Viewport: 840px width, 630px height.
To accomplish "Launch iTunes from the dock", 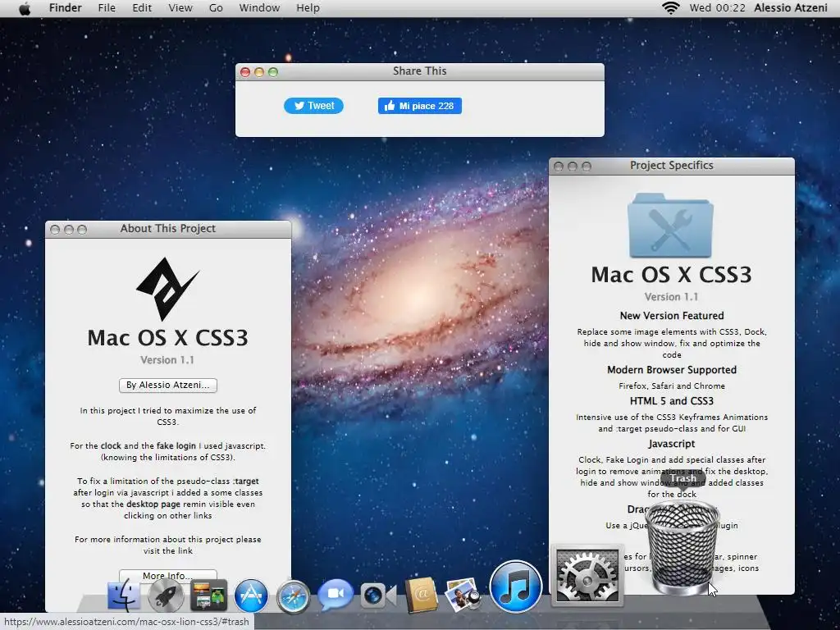I will click(516, 587).
